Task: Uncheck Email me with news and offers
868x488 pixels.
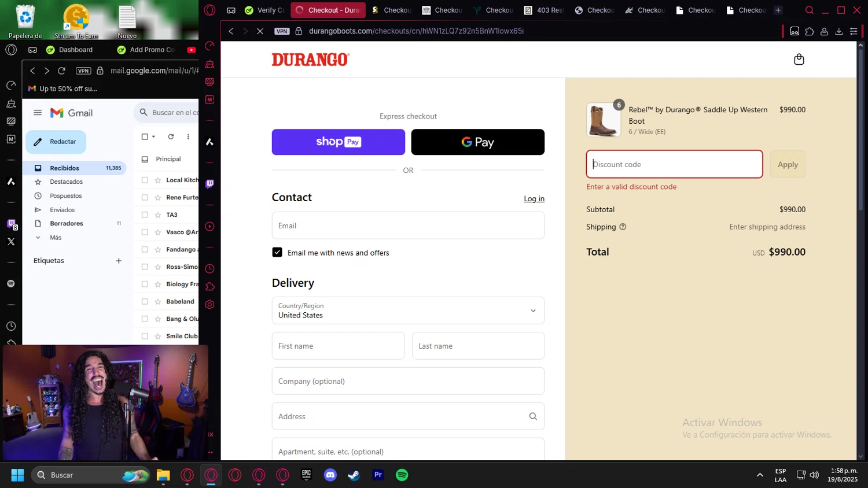Action: point(277,253)
